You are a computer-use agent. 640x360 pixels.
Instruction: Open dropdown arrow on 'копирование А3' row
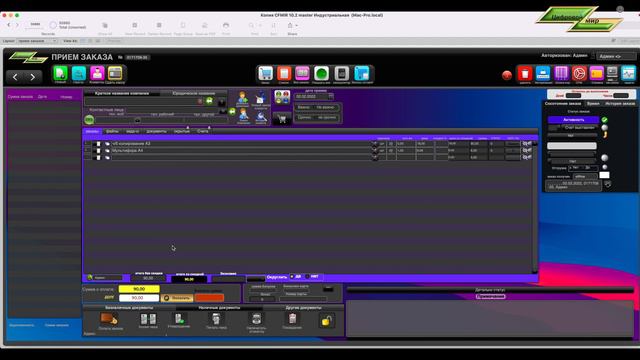point(374,144)
